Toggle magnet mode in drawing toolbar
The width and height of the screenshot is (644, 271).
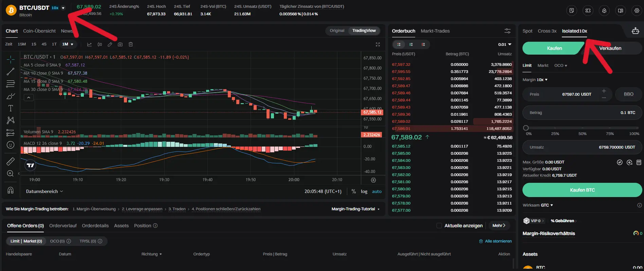pyautogui.click(x=11, y=190)
